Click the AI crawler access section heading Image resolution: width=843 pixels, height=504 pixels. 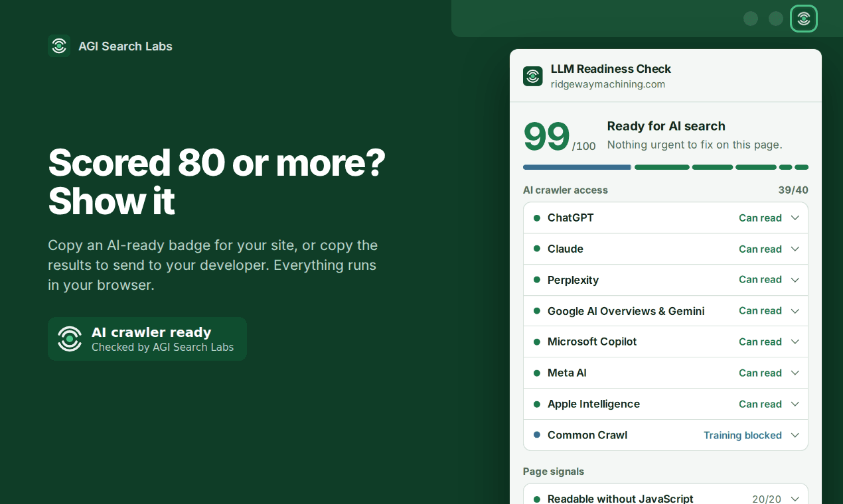point(566,190)
